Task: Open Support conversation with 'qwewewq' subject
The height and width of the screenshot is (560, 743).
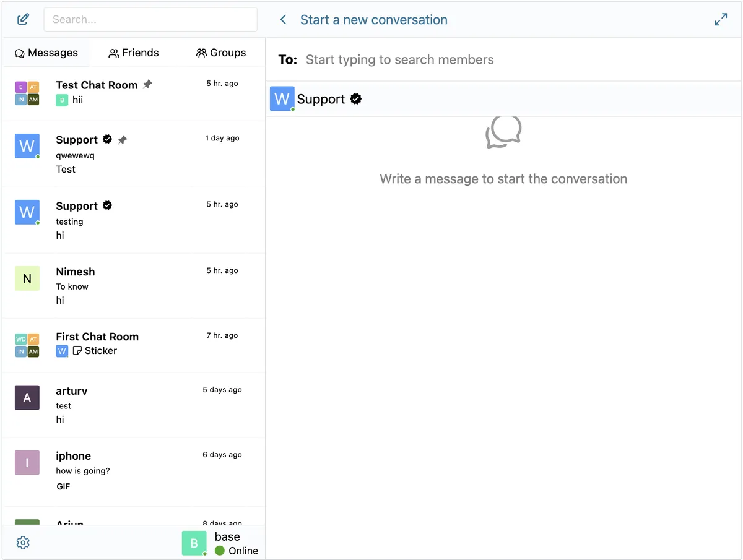Action: pos(134,154)
